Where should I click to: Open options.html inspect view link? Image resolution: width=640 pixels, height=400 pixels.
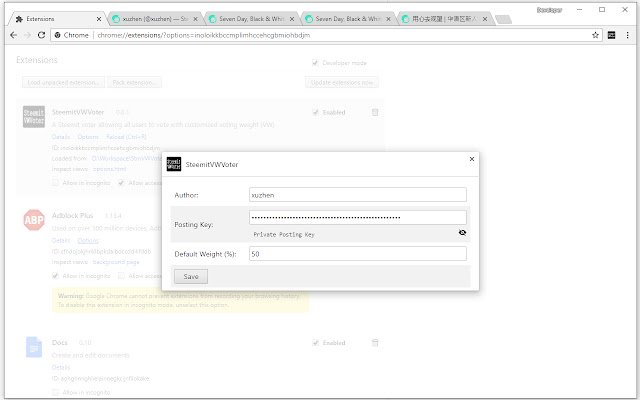[x=109, y=169]
